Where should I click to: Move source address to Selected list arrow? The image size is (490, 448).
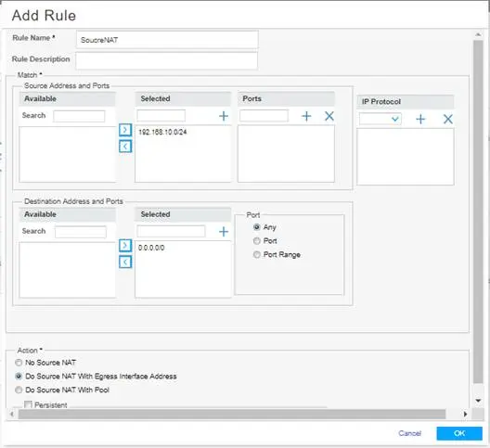125,130
